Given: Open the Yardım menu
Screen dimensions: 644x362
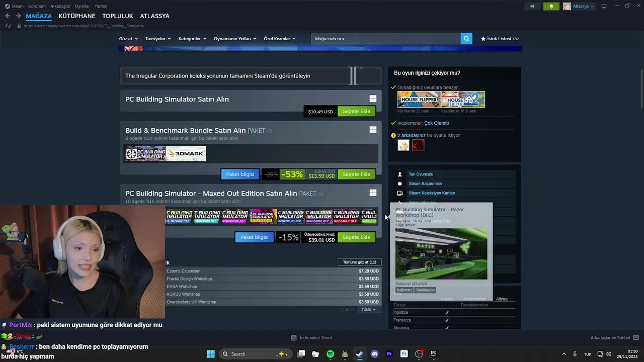Looking at the screenshot, I should point(101,6).
